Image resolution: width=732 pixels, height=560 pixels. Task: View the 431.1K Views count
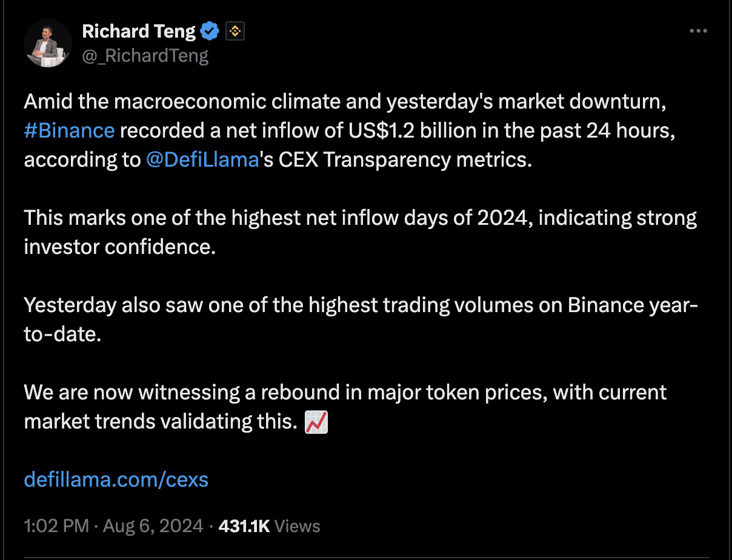pos(269,526)
